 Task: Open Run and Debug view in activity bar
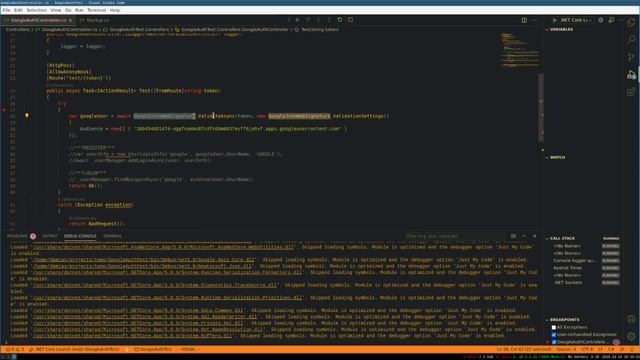click(631, 75)
